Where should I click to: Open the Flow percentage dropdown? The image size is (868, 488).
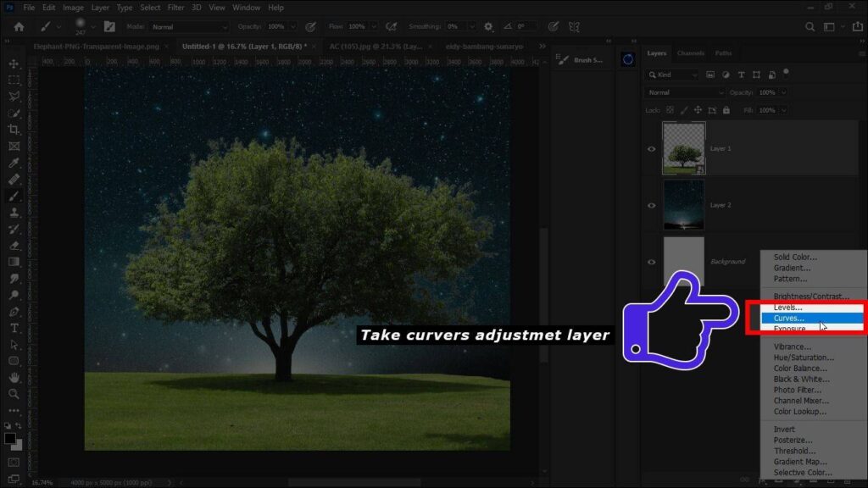point(374,26)
